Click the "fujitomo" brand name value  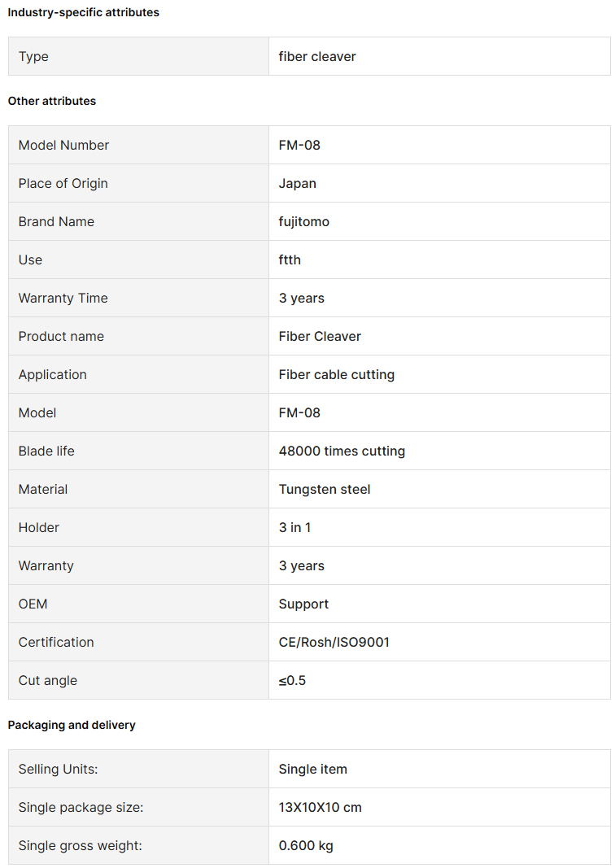click(x=304, y=221)
